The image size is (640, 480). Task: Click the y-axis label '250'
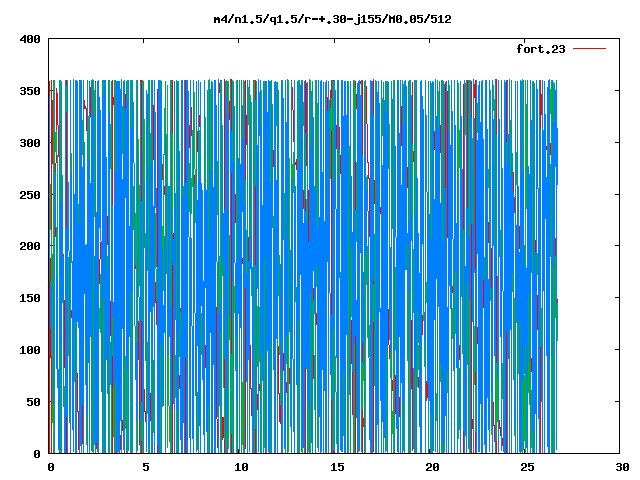coord(30,195)
